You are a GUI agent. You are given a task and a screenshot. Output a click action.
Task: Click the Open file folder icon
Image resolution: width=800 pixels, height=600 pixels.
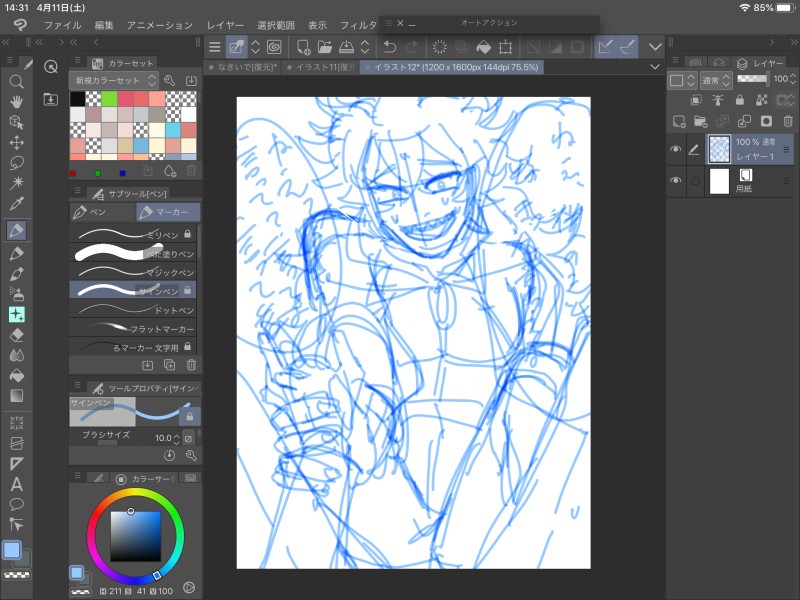click(x=324, y=47)
